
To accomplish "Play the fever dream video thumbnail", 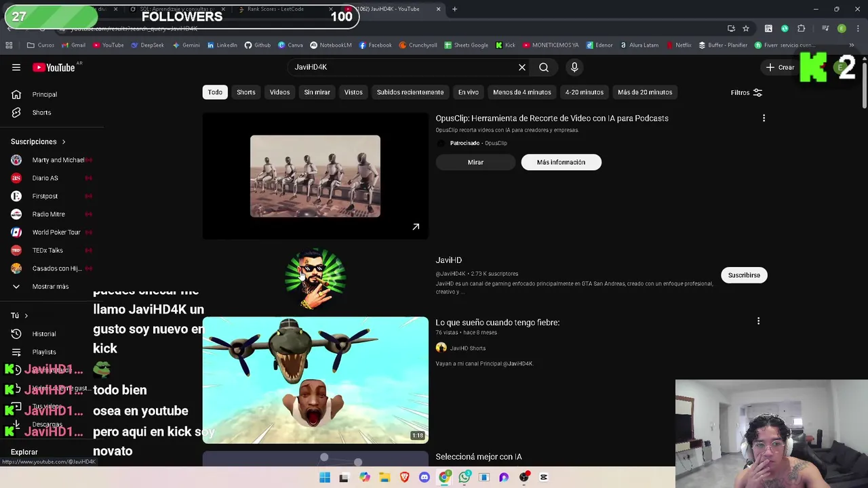I will coord(315,380).
